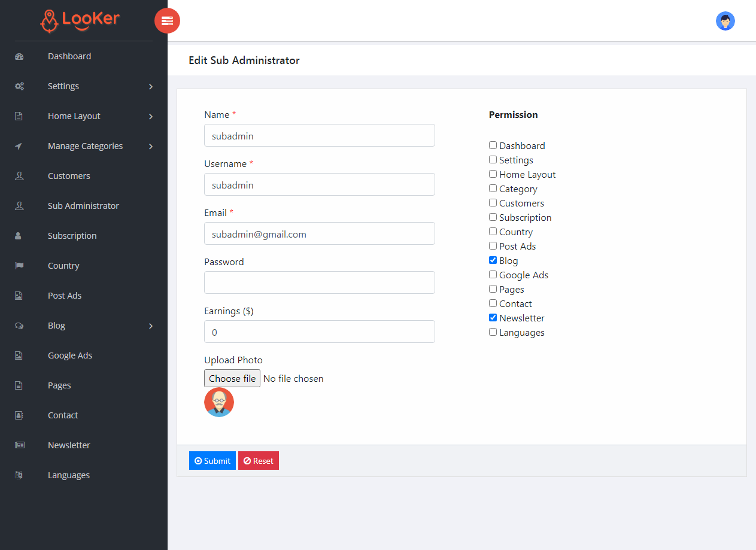Click the Earnings ($) input field

click(x=320, y=332)
